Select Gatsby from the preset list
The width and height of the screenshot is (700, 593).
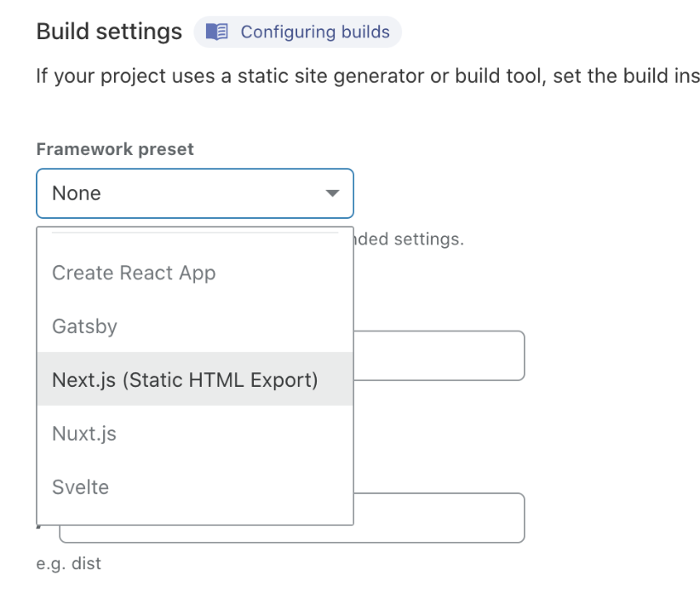[195, 326]
